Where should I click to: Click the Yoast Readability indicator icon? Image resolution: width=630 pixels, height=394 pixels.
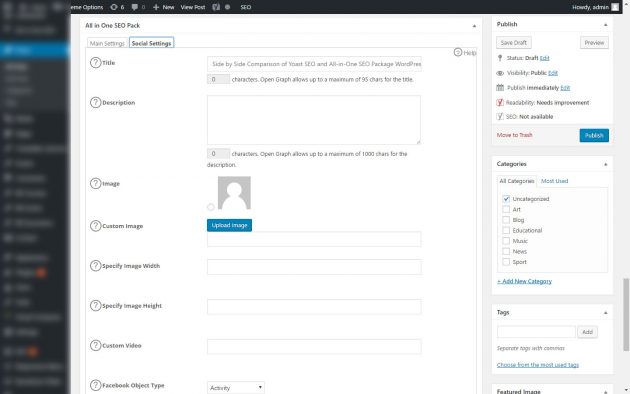point(500,102)
